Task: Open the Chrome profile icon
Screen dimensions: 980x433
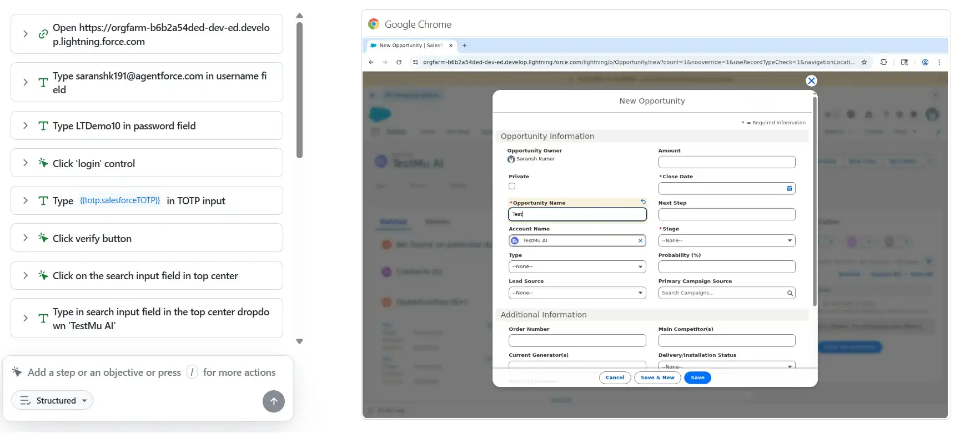Action: tap(925, 62)
